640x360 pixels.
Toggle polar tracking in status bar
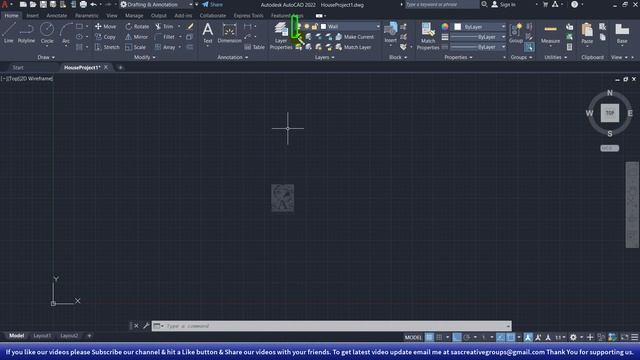point(467,337)
